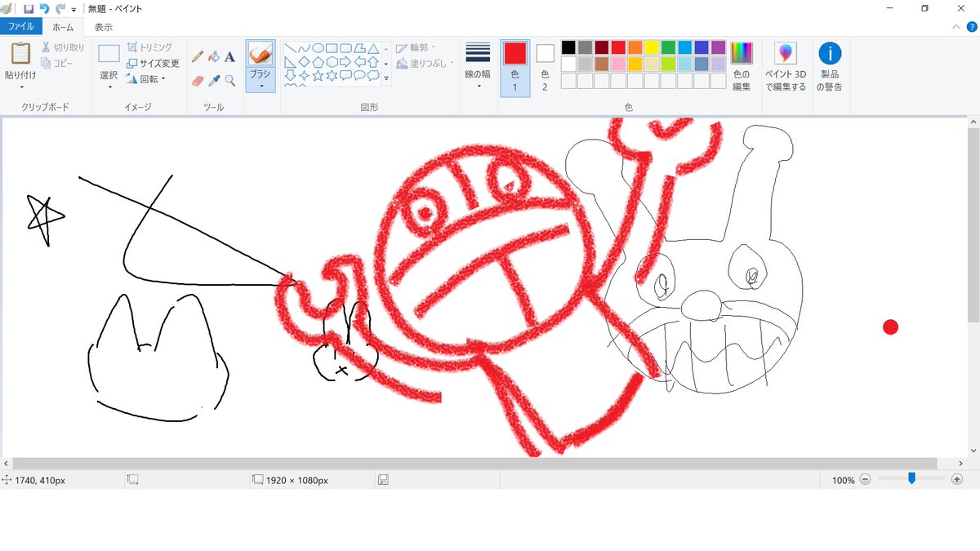Click the zoom in plus button
The image size is (980, 551).
[957, 480]
